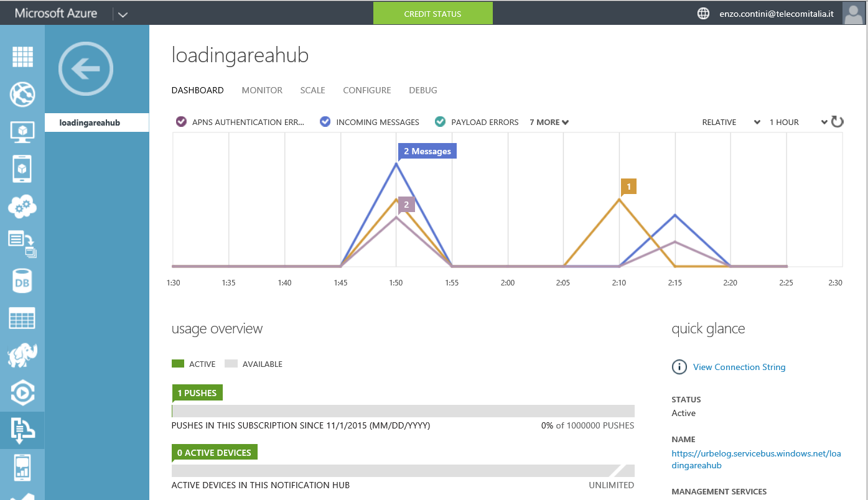Image resolution: width=868 pixels, height=500 pixels.
Task: Refresh the metrics chart
Action: point(838,122)
